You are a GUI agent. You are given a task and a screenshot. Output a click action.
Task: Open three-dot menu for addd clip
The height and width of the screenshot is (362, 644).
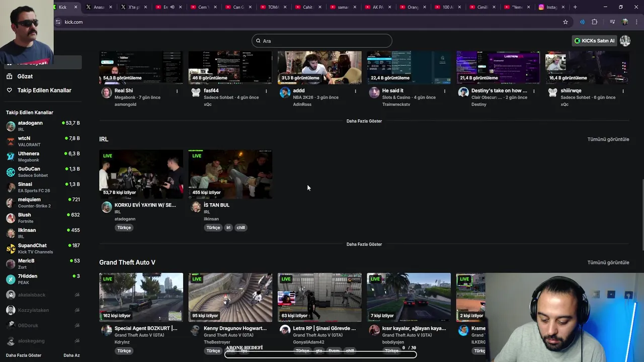(x=355, y=91)
